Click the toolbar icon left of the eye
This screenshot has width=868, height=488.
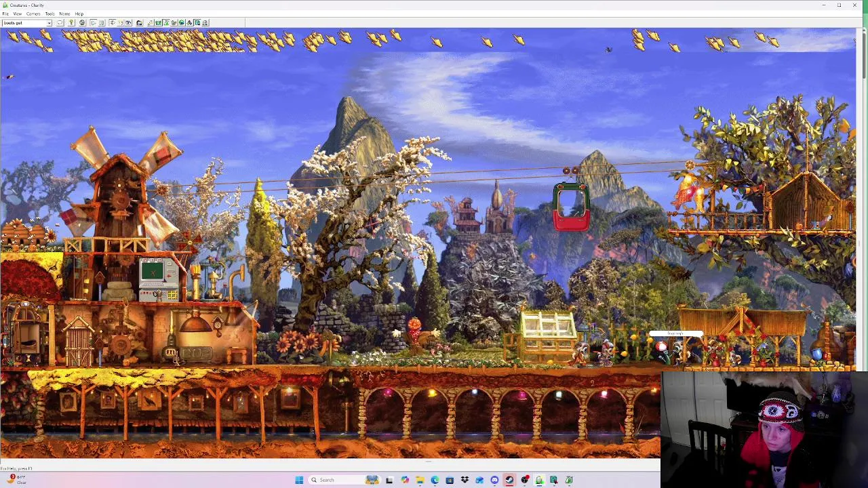pos(121,23)
